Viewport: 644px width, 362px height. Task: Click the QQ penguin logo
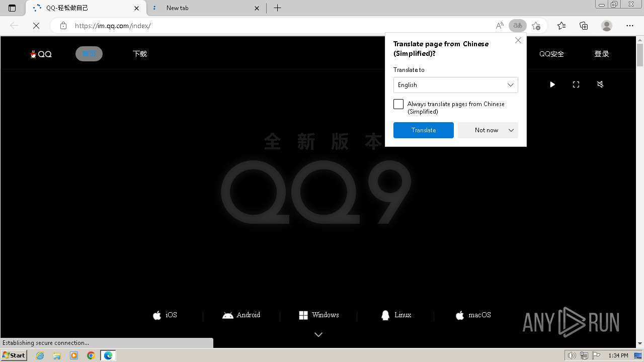point(41,54)
